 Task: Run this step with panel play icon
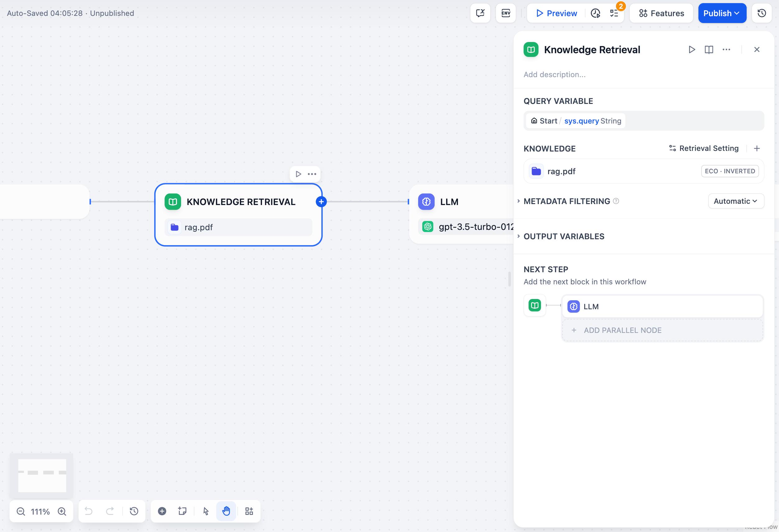point(692,49)
